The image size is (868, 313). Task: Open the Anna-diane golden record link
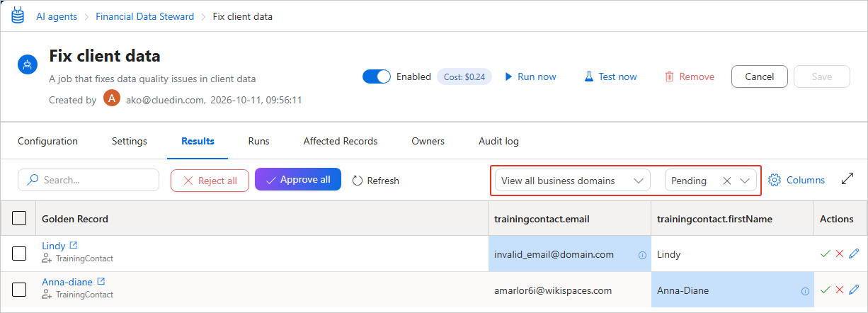tap(67, 282)
